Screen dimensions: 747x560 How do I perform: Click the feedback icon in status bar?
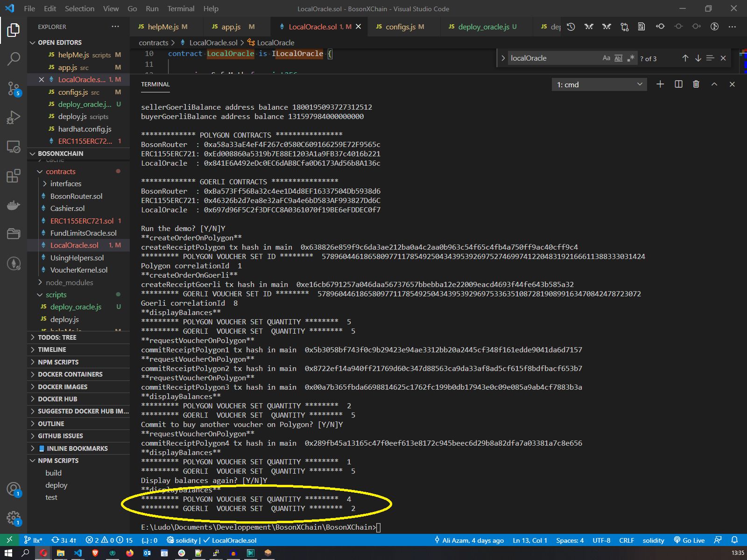point(718,540)
